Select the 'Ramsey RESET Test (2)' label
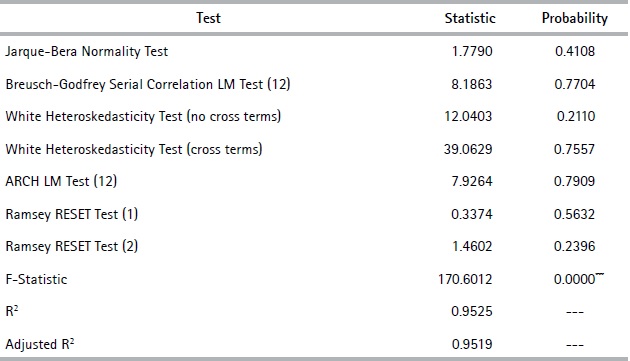Screen dimensions: 630x361 pyautogui.click(x=72, y=246)
